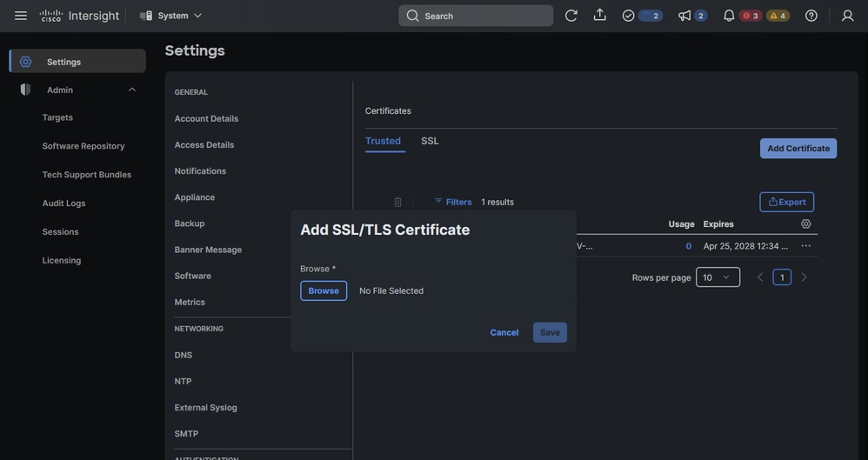This screenshot has width=868, height=460.
Task: Go to Account Details settings
Action: (206, 118)
